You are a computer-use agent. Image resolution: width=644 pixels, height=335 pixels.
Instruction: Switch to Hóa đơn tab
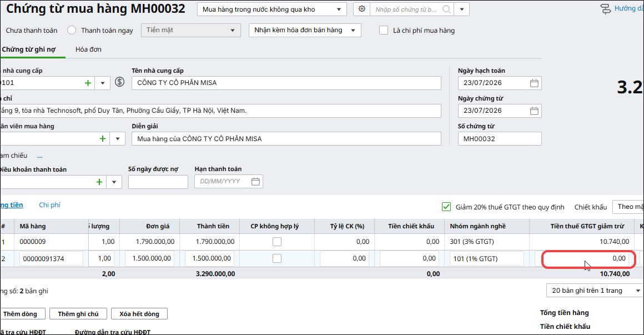click(88, 49)
